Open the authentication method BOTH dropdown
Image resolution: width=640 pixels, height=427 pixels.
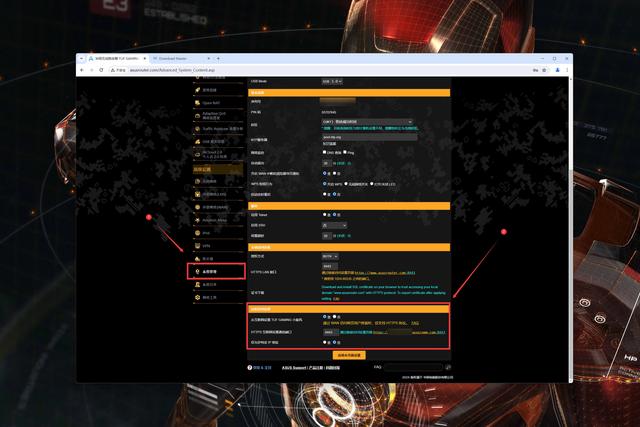[x=330, y=256]
